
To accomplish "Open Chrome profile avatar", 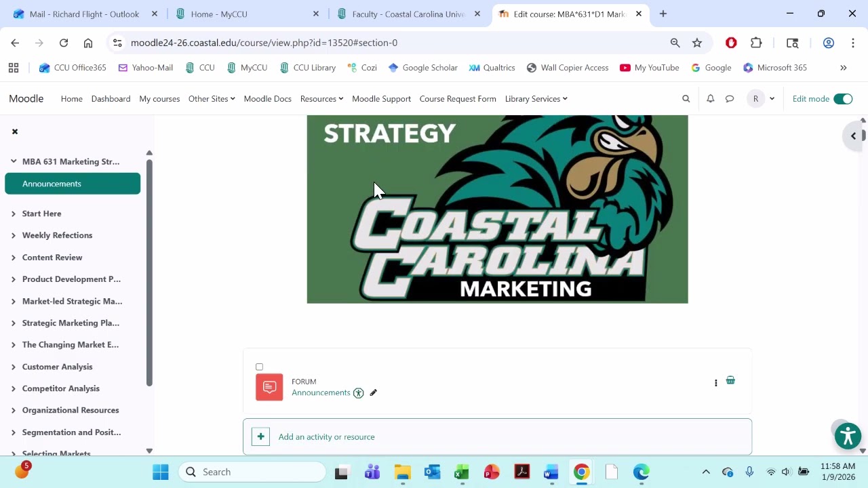I will pyautogui.click(x=828, y=43).
